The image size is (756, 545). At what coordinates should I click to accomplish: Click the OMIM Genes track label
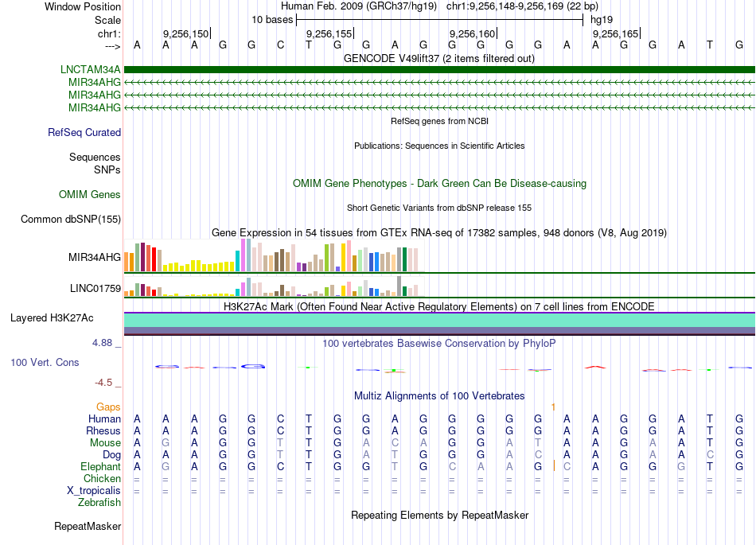click(90, 194)
